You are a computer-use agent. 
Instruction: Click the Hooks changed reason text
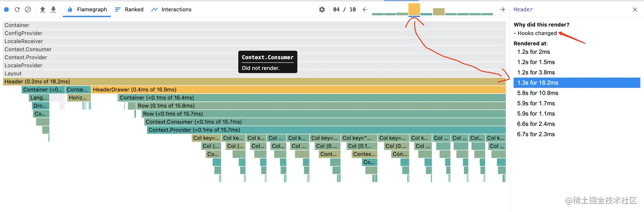tap(537, 33)
